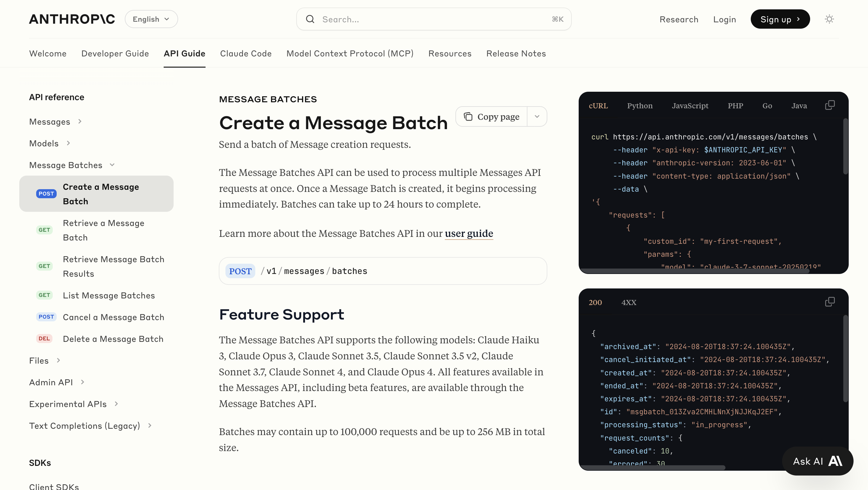Open the Copy page options chevron

tap(537, 117)
